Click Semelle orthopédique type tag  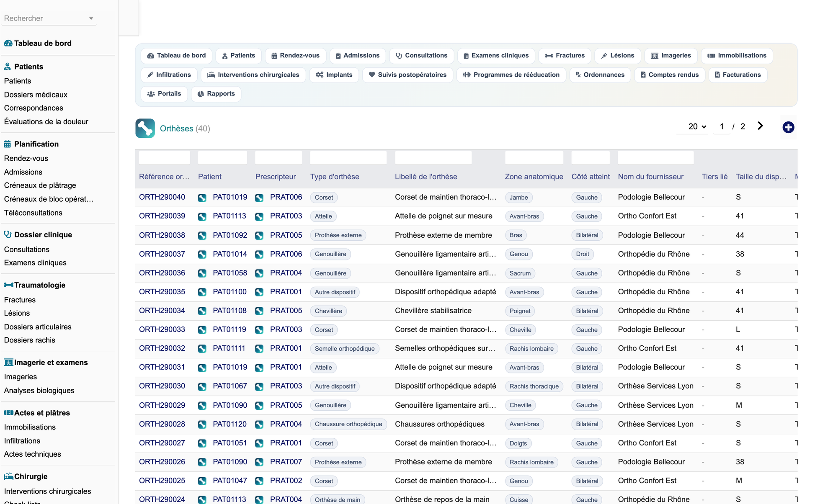pos(344,349)
